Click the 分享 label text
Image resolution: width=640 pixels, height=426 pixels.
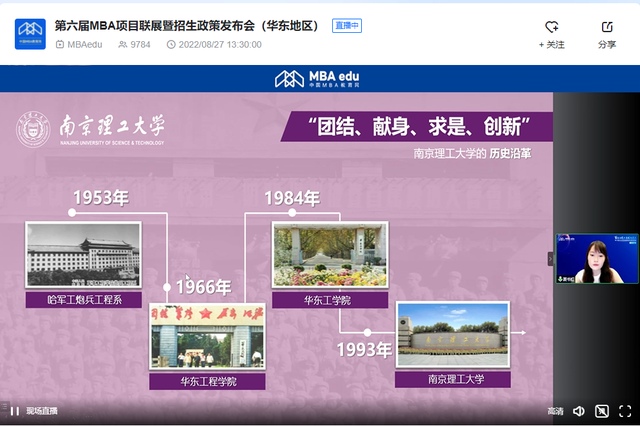pos(607,44)
